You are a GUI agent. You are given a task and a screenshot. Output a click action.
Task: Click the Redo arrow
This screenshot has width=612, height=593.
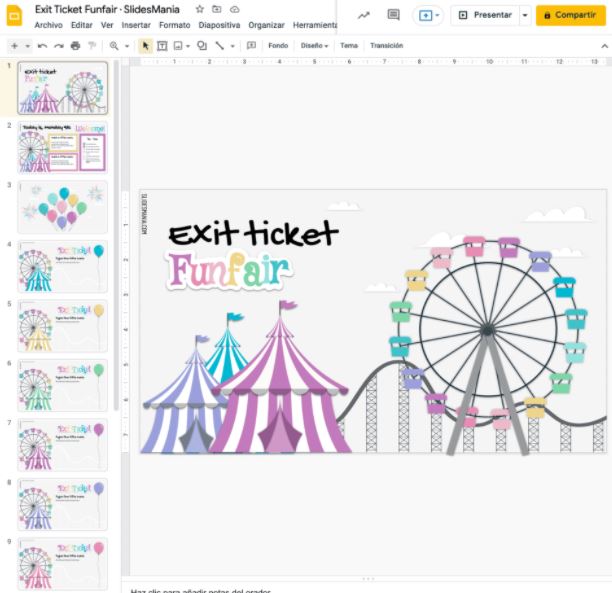click(x=59, y=46)
